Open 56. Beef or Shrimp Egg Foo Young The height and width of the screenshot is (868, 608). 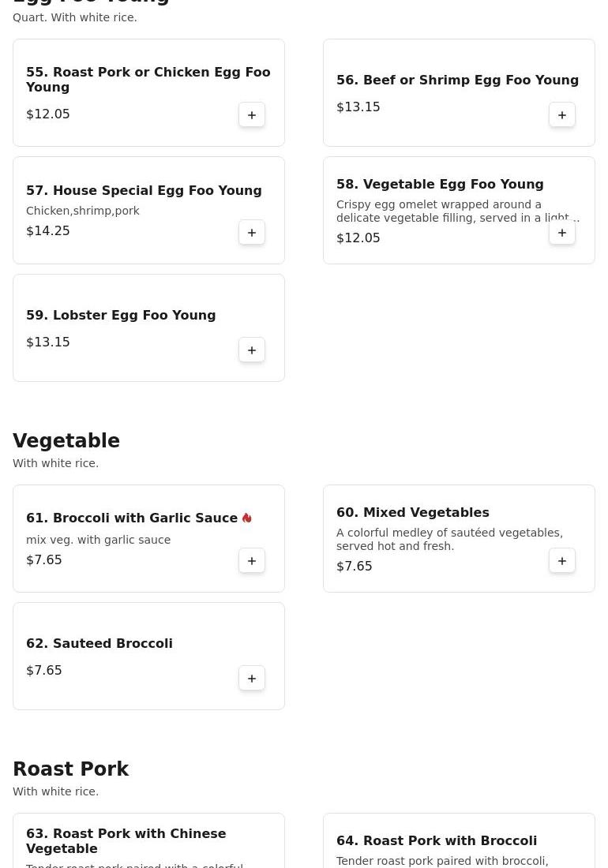point(457,80)
